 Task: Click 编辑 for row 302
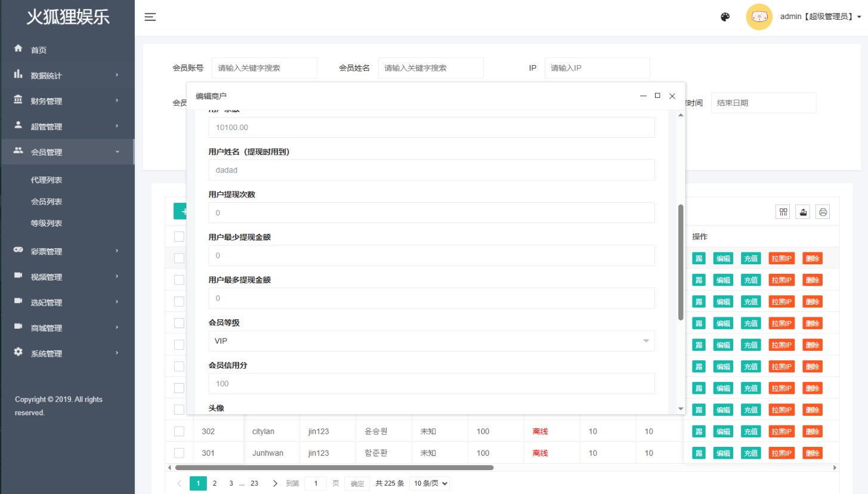pos(723,431)
